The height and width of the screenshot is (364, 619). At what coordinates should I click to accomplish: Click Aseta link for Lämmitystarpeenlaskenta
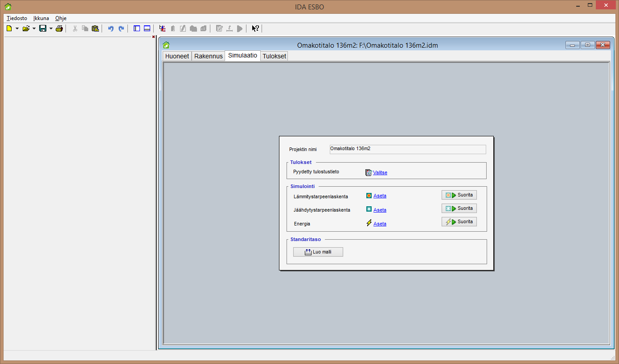coord(380,196)
